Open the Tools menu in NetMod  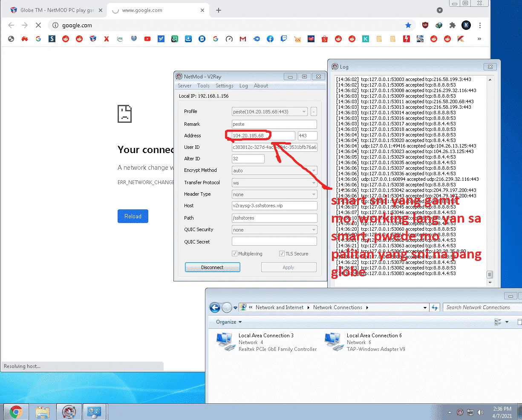[203, 86]
